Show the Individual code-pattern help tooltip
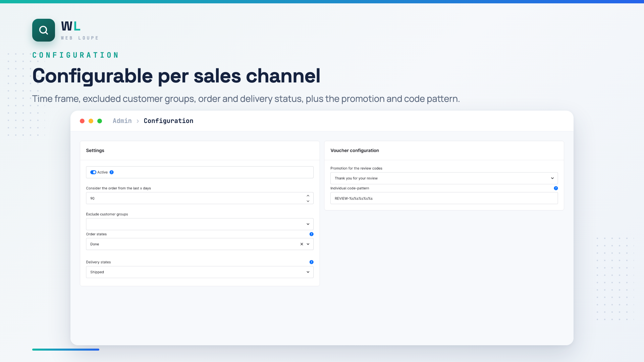The image size is (644, 362). pos(556,188)
